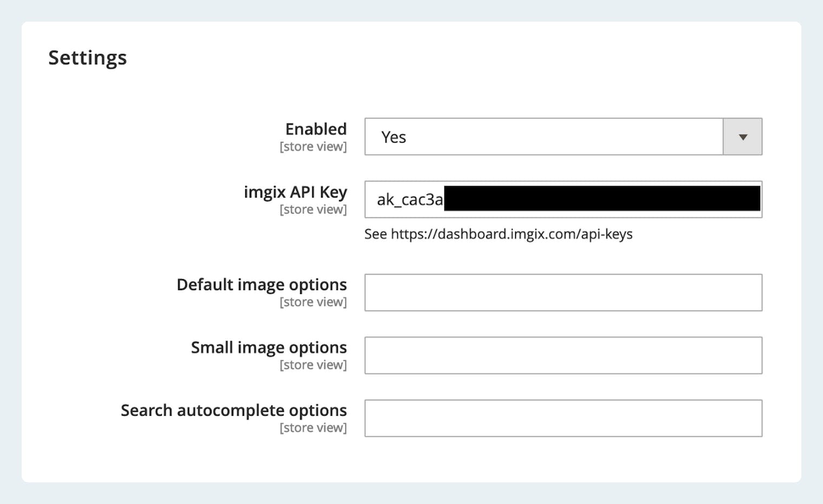
Task: Click the [store view] scope under Enabled
Action: coord(313,147)
